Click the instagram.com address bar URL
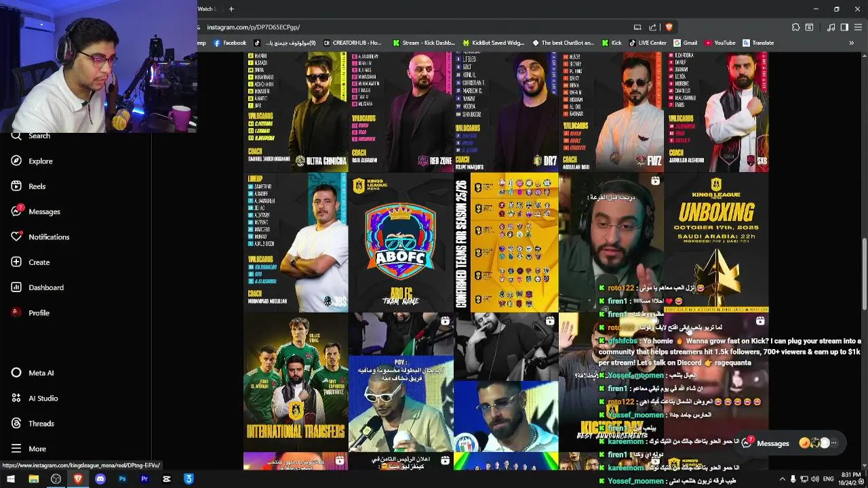Viewport: 868px width, 488px height. coord(254,27)
